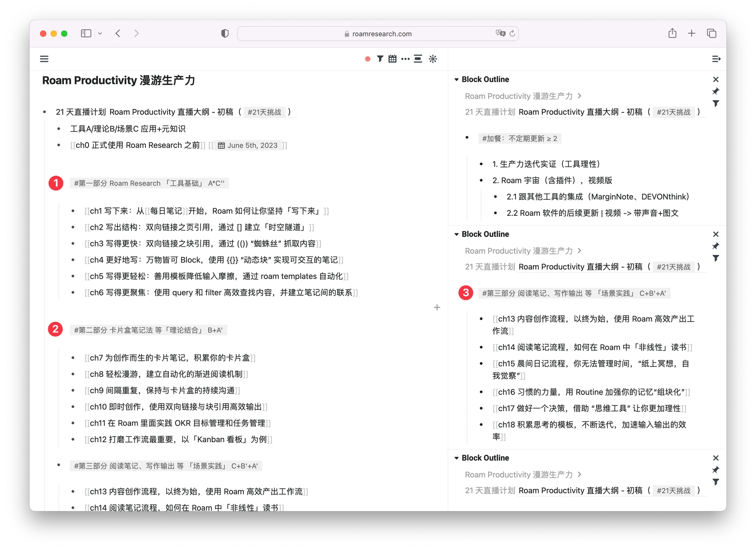This screenshot has width=756, height=550.
Task: Go back in Safari history
Action: [x=118, y=33]
